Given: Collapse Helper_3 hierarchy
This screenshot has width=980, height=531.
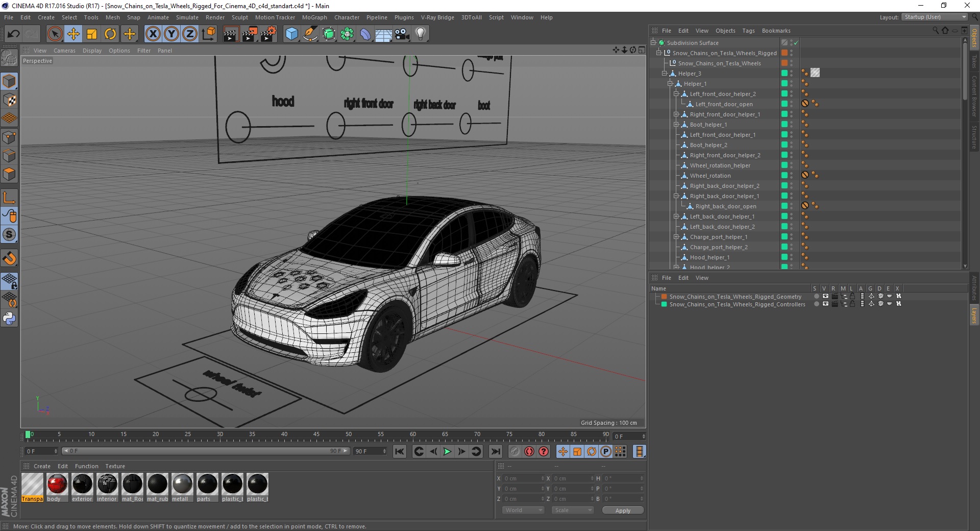Looking at the screenshot, I should (x=664, y=74).
